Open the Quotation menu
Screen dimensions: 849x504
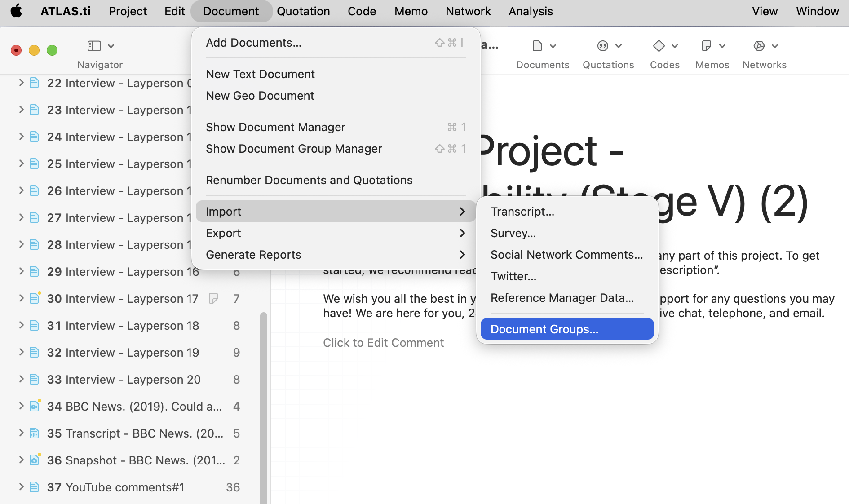[x=303, y=11]
